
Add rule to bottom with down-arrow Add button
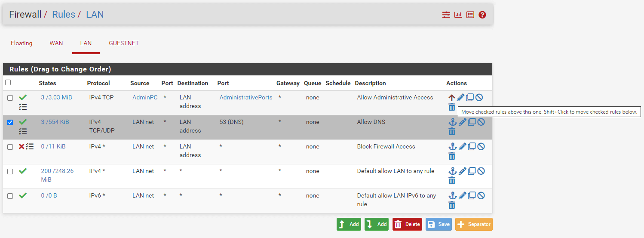377,224
